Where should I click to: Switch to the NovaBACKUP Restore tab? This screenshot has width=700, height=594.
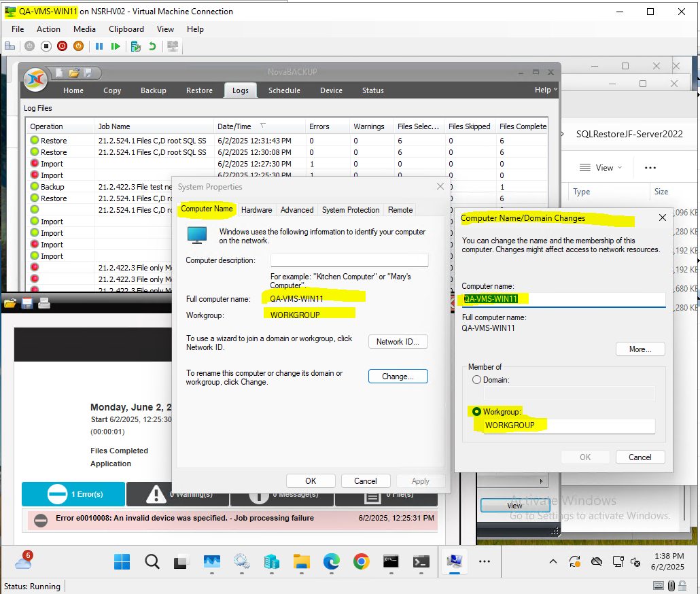(x=199, y=90)
